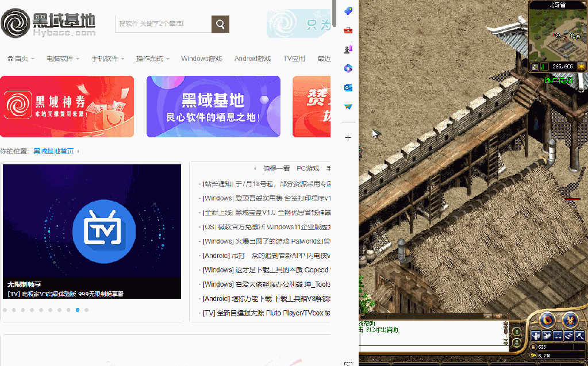Switch to the PC游戏 tab
Image resolution: width=588 pixels, height=366 pixels.
[308, 168]
